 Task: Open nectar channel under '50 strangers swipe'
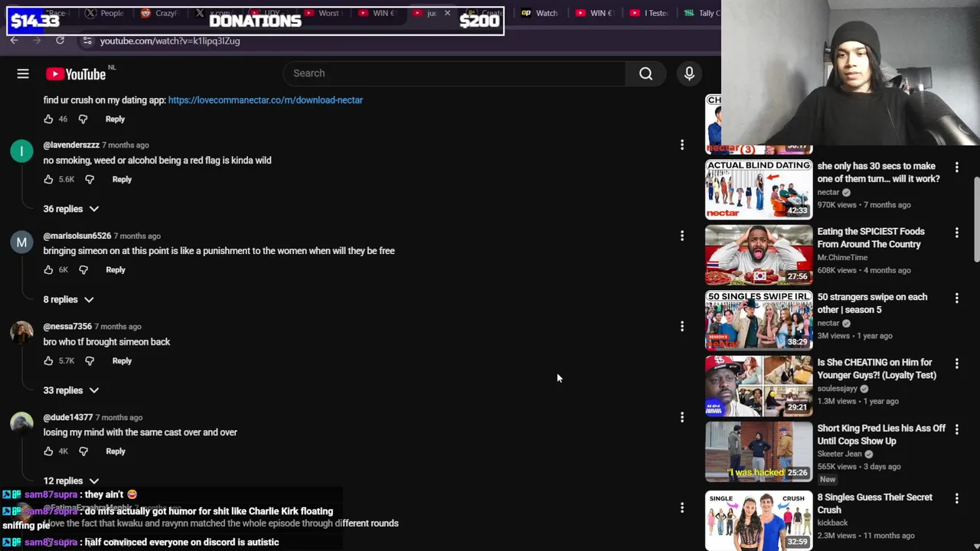point(828,323)
